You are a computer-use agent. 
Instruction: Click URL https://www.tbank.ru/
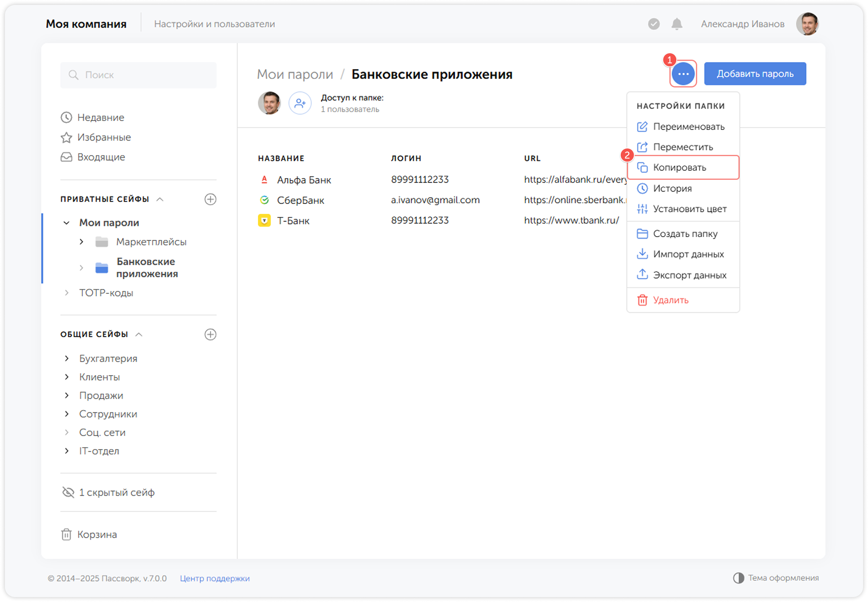click(x=572, y=220)
